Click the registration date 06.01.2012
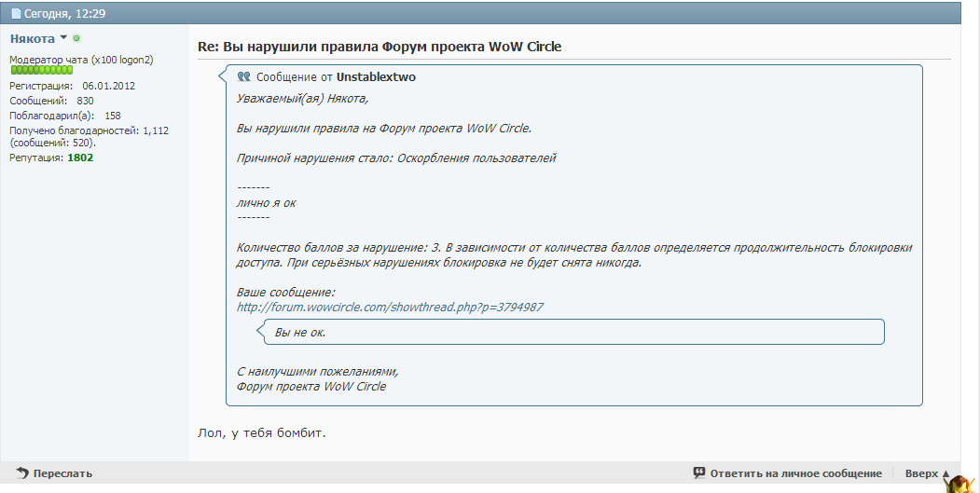The height and width of the screenshot is (493, 980). [109, 86]
